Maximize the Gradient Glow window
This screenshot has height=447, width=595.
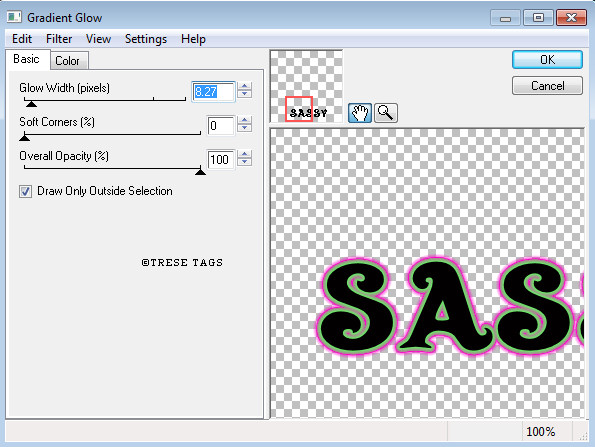[x=538, y=18]
